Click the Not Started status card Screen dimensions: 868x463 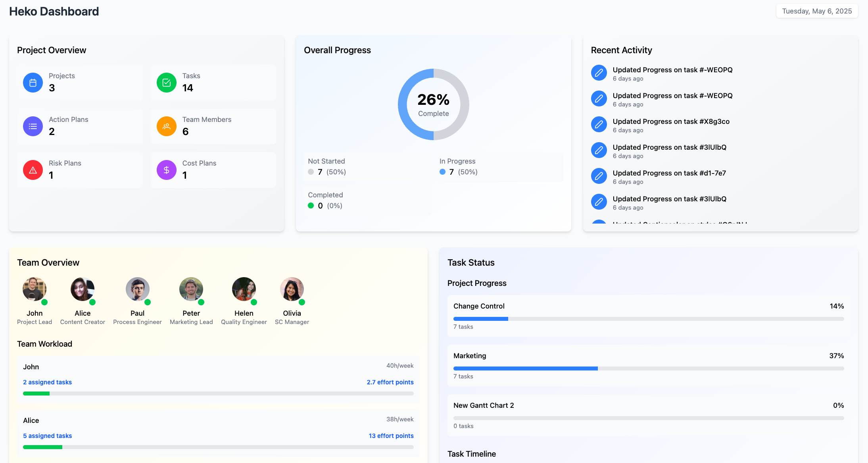(x=367, y=167)
